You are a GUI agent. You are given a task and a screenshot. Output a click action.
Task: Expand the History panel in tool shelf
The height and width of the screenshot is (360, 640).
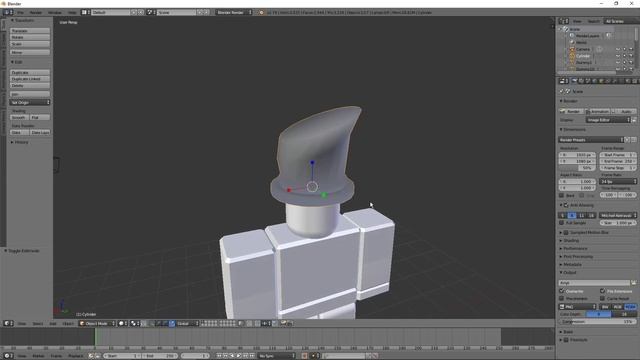coord(21,142)
